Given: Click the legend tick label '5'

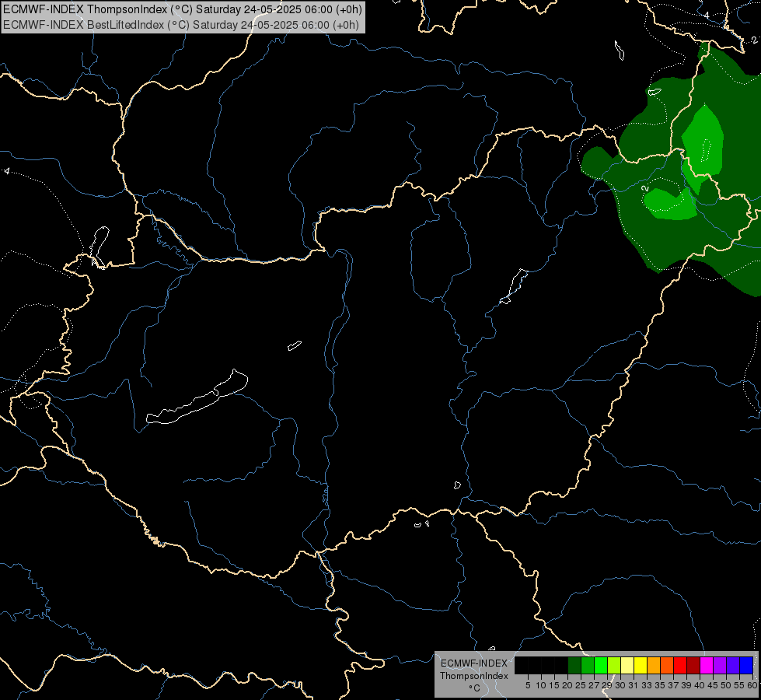Looking at the screenshot, I should (528, 685).
